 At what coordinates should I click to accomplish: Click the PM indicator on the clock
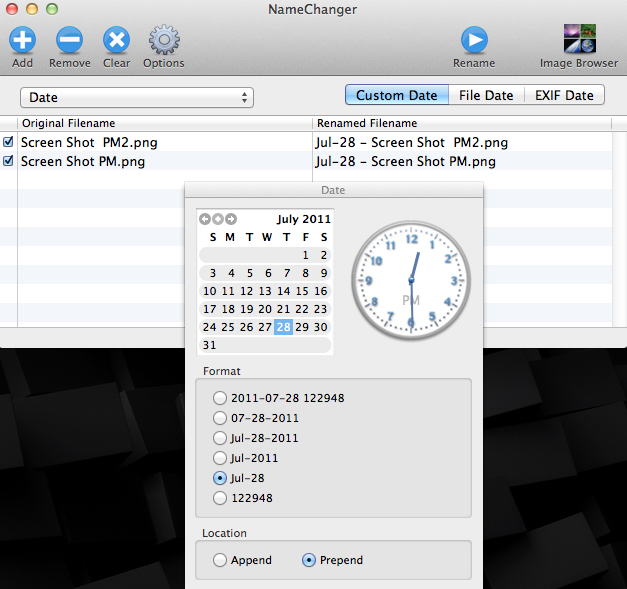[x=411, y=300]
